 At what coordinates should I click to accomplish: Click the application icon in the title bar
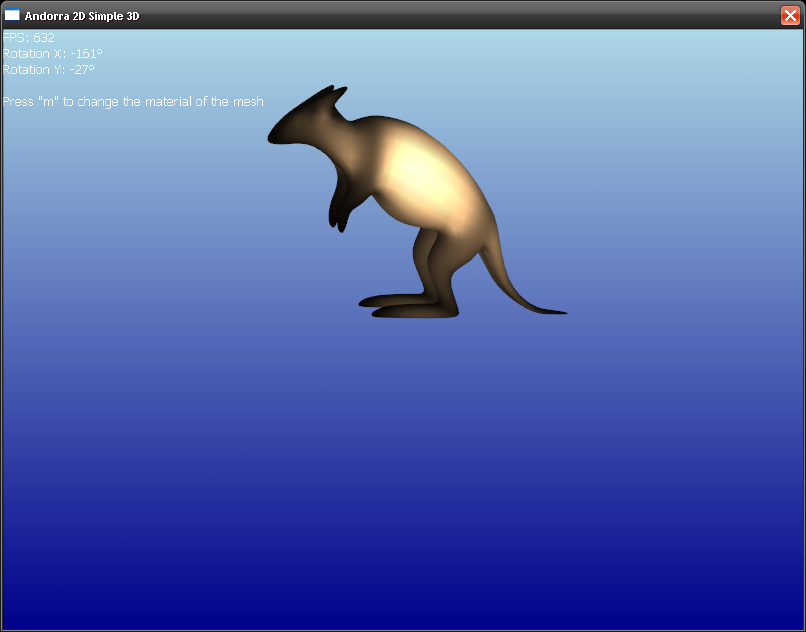tap(12, 15)
